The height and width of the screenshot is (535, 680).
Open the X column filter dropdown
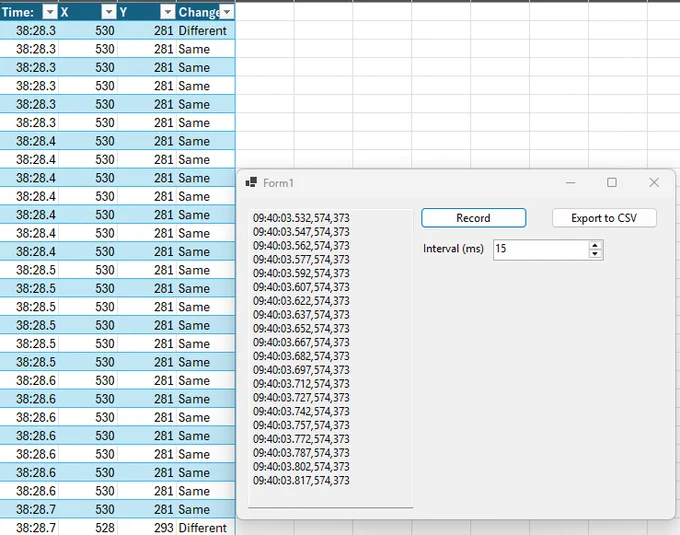coord(109,12)
